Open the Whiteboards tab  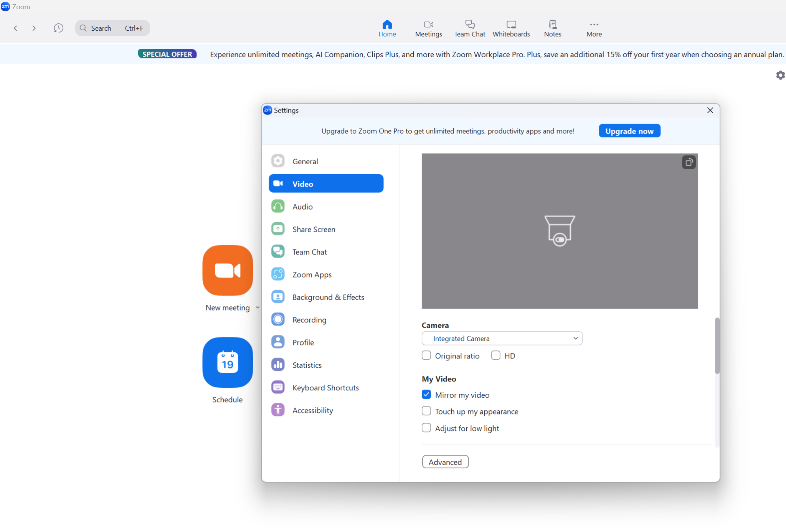pos(511,28)
